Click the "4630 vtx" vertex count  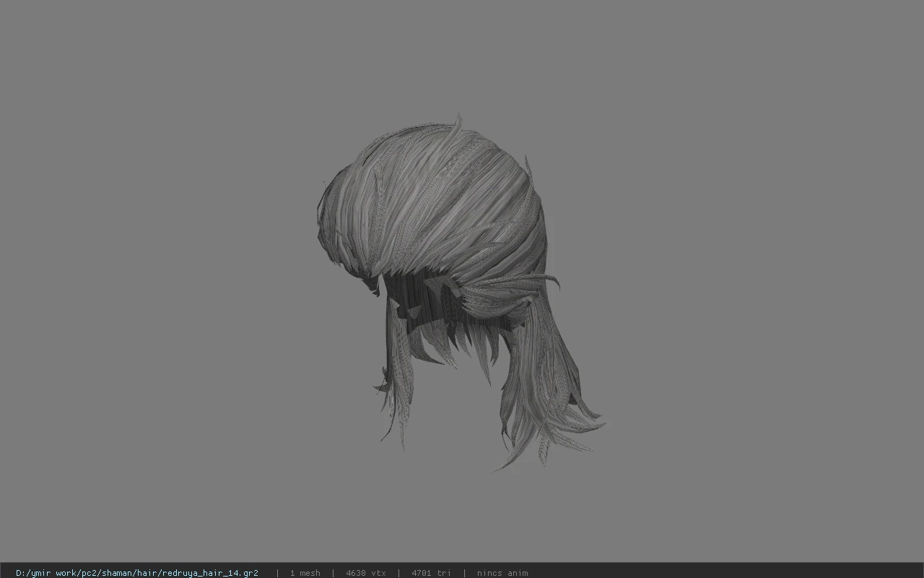coord(366,573)
